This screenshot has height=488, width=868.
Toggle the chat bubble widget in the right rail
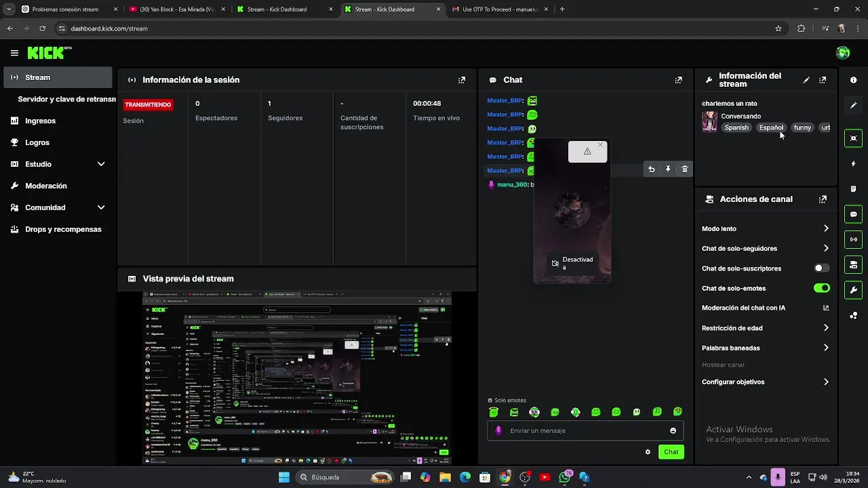(x=853, y=214)
